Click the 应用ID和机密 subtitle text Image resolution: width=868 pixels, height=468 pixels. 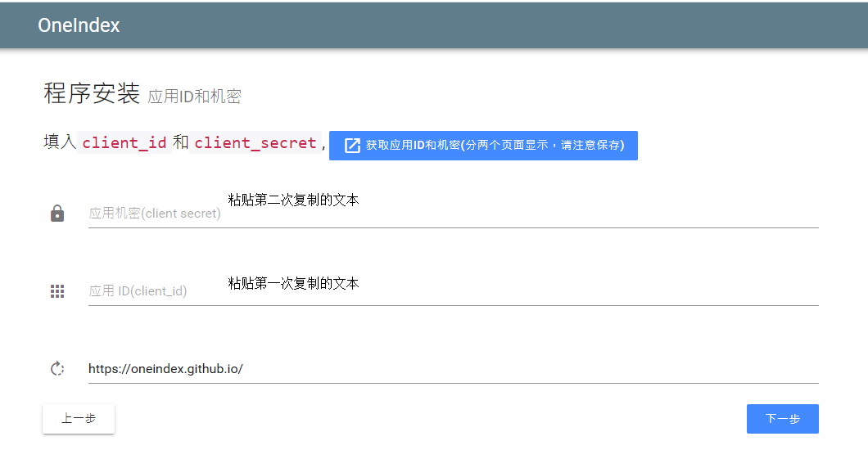click(x=194, y=97)
